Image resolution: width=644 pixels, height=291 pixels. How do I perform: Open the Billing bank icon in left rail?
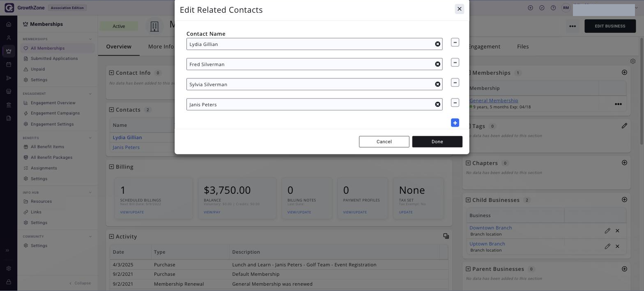[9, 105]
